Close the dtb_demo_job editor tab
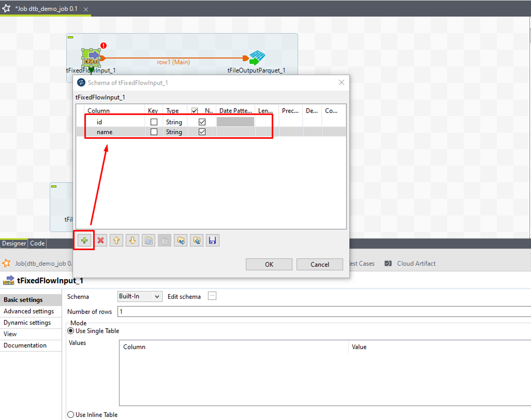531x420 pixels. (x=85, y=9)
